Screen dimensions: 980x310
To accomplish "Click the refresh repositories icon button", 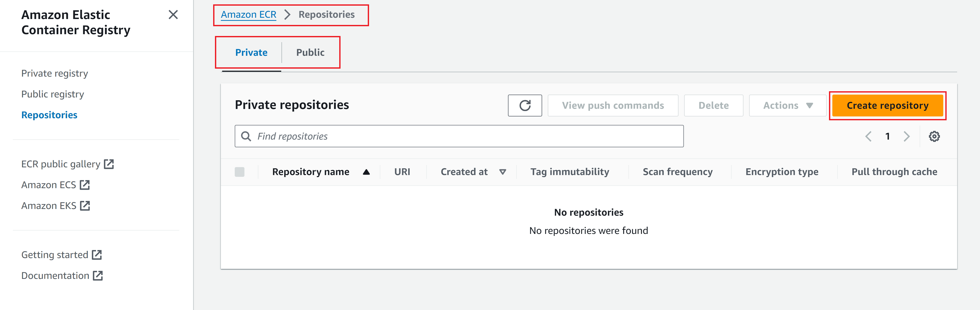I will coord(525,105).
